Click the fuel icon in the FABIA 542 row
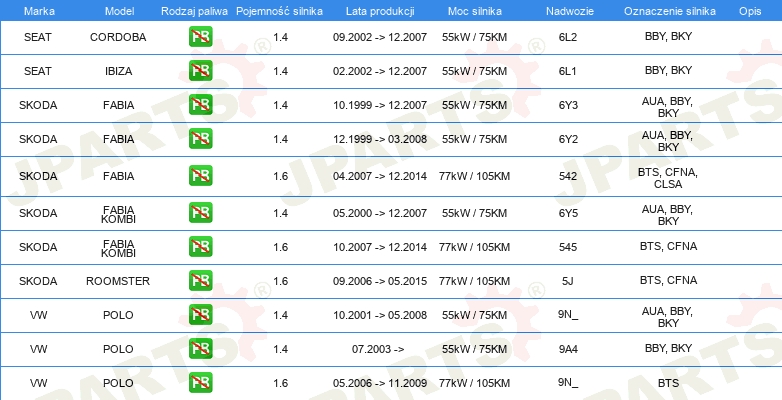Image resolution: width=782 pixels, height=400 pixels. (200, 176)
